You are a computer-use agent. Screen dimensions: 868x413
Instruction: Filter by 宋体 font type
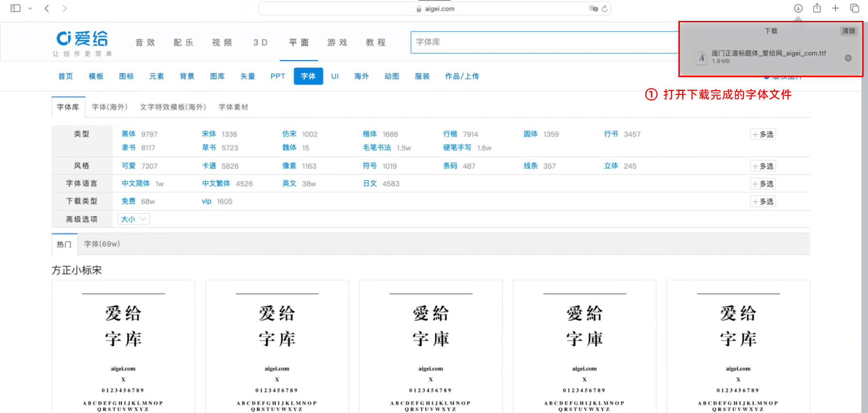pyautogui.click(x=209, y=134)
